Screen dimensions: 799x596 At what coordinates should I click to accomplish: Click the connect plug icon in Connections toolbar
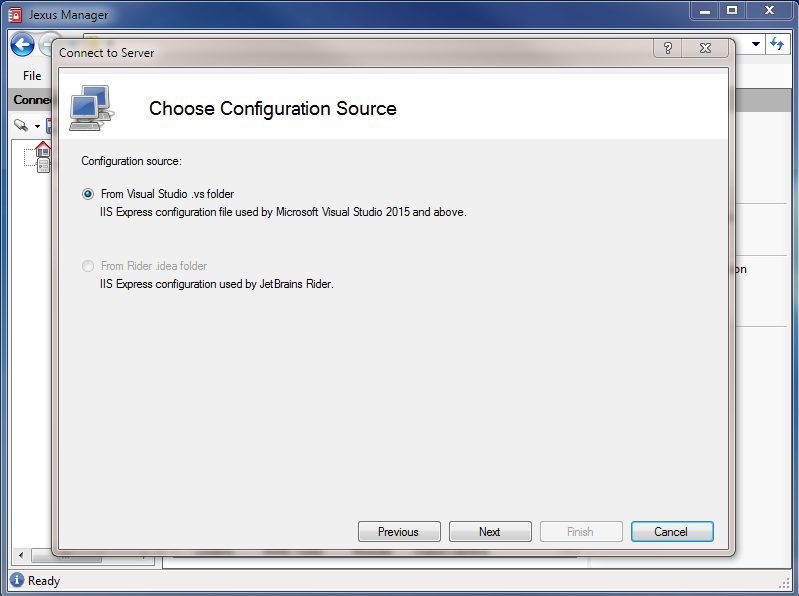point(21,126)
